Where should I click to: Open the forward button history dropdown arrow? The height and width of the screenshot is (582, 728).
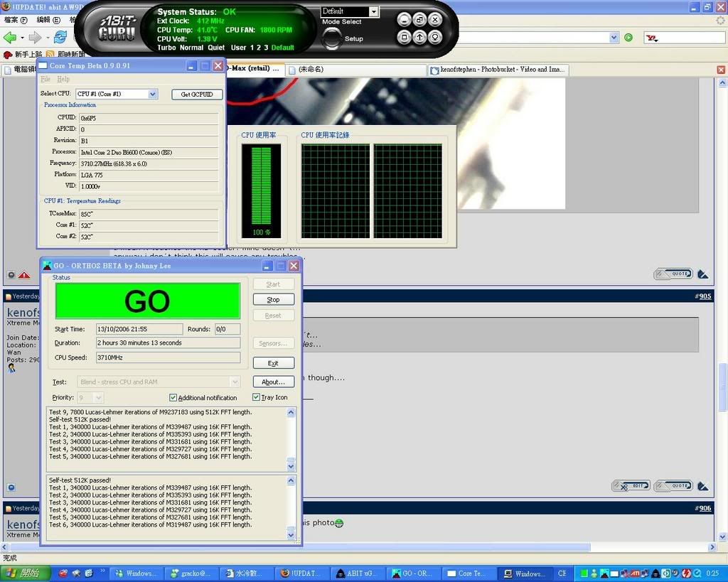48,38
